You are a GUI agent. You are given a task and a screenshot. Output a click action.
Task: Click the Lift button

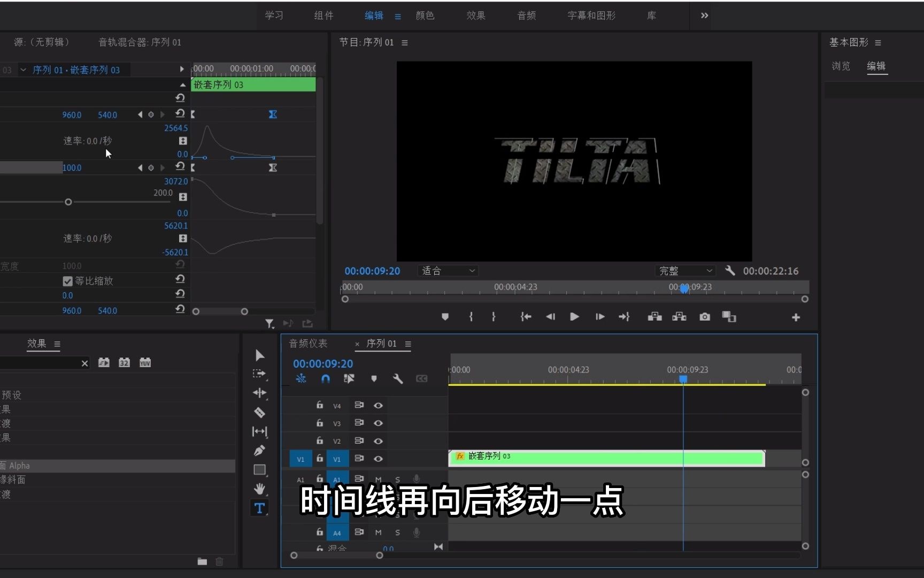654,317
